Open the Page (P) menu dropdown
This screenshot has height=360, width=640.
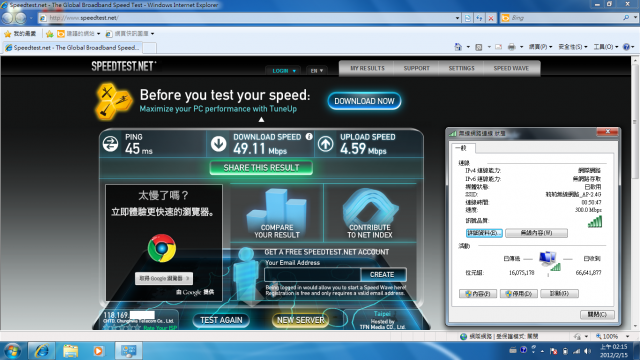[x=540, y=47]
